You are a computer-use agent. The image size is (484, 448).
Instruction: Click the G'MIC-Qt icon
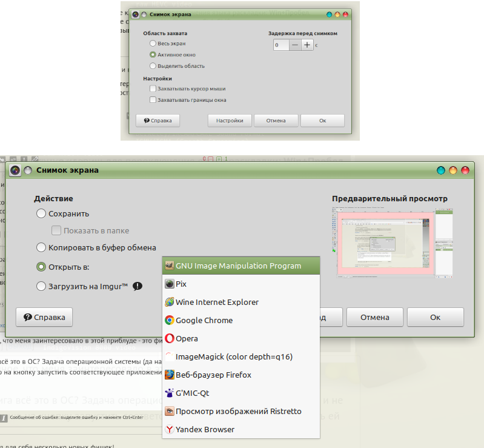170,393
